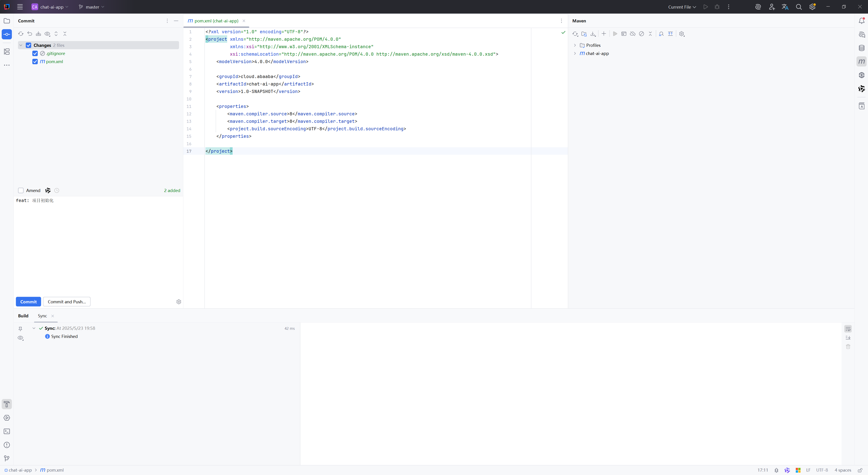This screenshot has width=868, height=475.
Task: Open Search Everywhere magnifier icon
Action: (x=799, y=7)
